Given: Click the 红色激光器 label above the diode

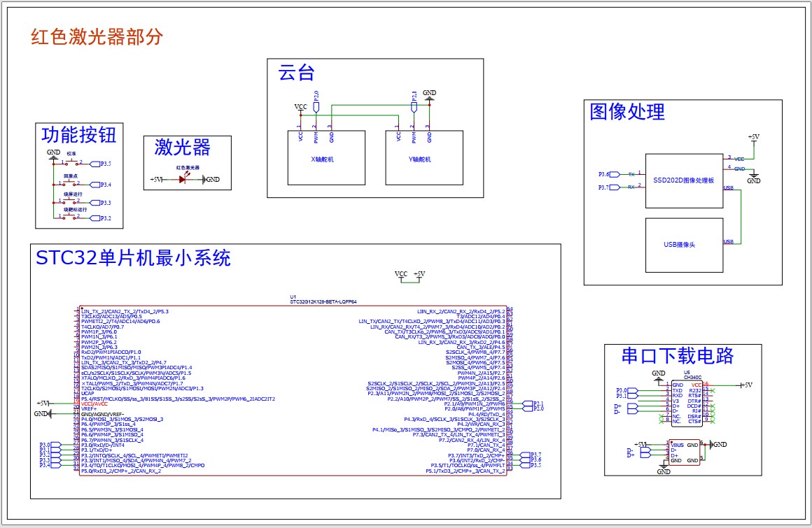Looking at the screenshot, I should click(x=188, y=168).
